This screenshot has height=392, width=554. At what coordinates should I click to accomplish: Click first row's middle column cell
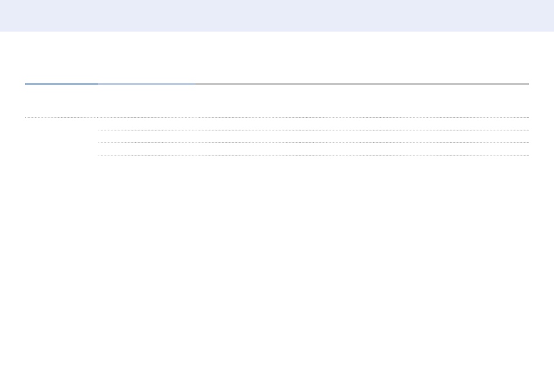pos(146,124)
